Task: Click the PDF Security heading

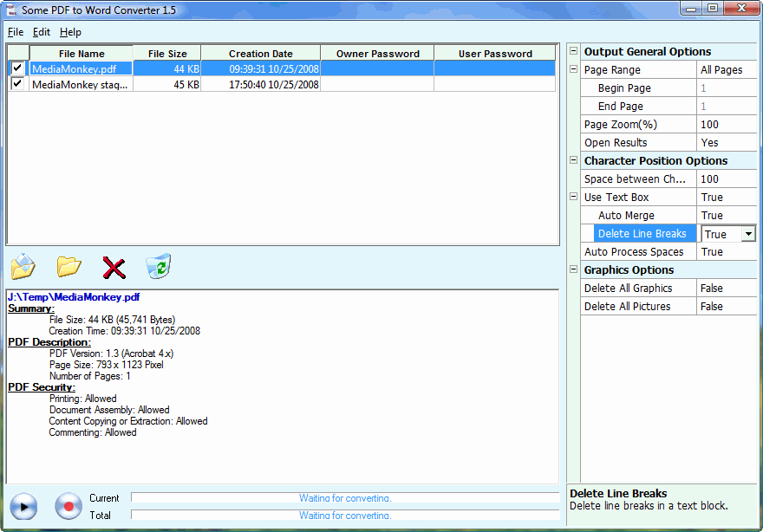Action: (42, 387)
